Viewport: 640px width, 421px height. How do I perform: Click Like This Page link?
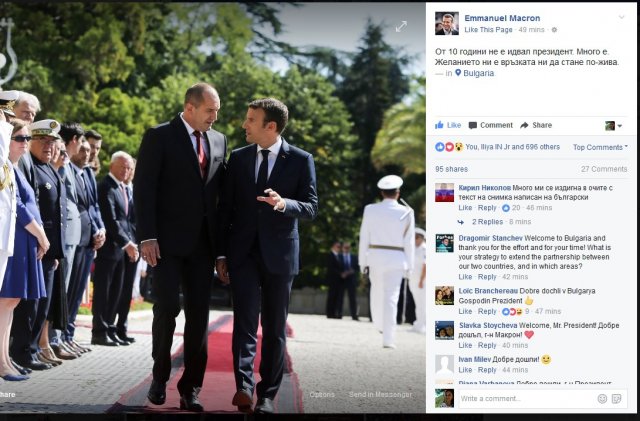(488, 30)
